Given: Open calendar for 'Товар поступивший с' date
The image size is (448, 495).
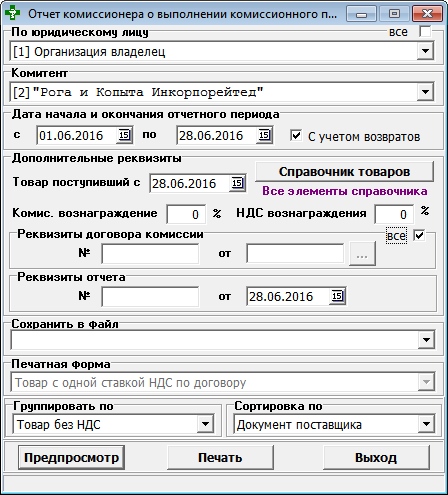Looking at the screenshot, I should point(237,183).
